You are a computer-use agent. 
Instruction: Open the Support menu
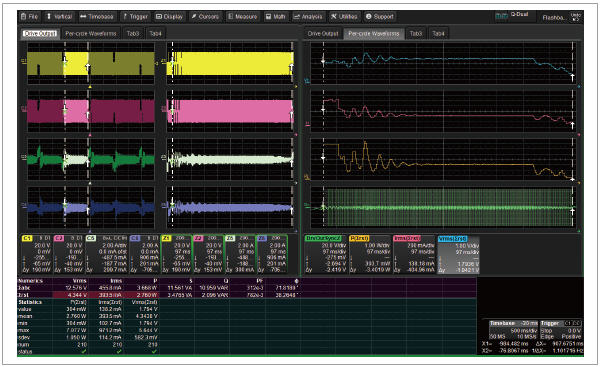tap(380, 16)
